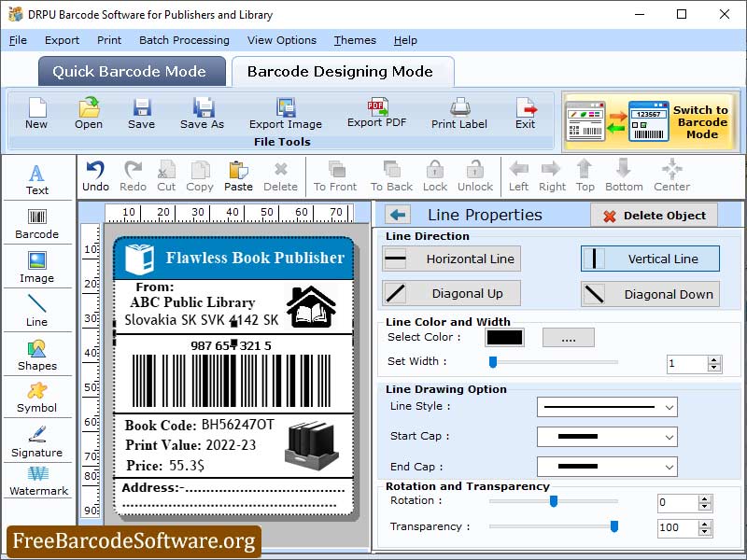Image resolution: width=747 pixels, height=560 pixels.
Task: Click the Redo toolbar icon
Action: coord(133,176)
